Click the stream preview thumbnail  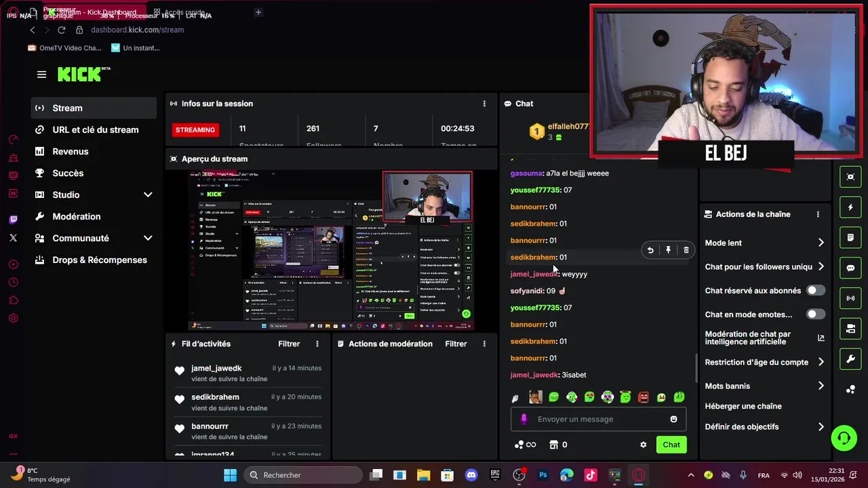(331, 250)
